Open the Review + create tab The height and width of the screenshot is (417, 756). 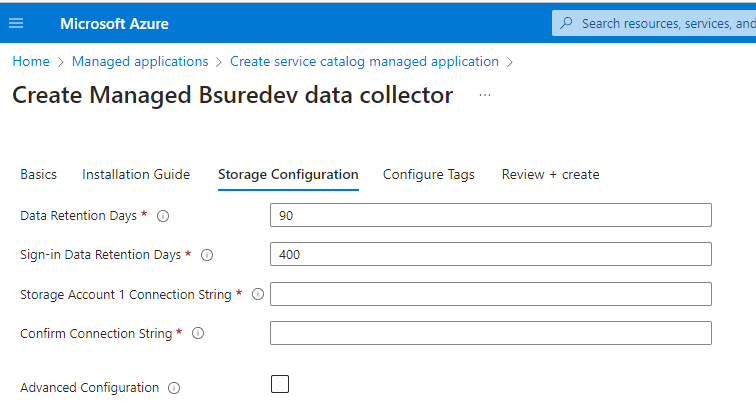click(550, 174)
